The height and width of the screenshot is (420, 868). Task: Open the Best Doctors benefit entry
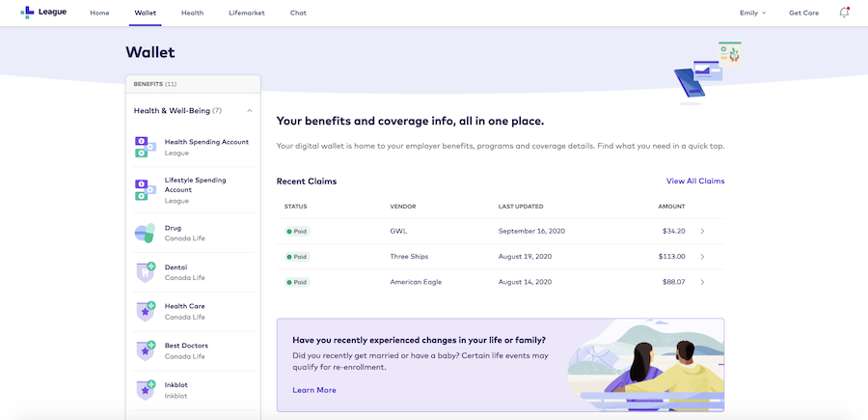(193, 350)
